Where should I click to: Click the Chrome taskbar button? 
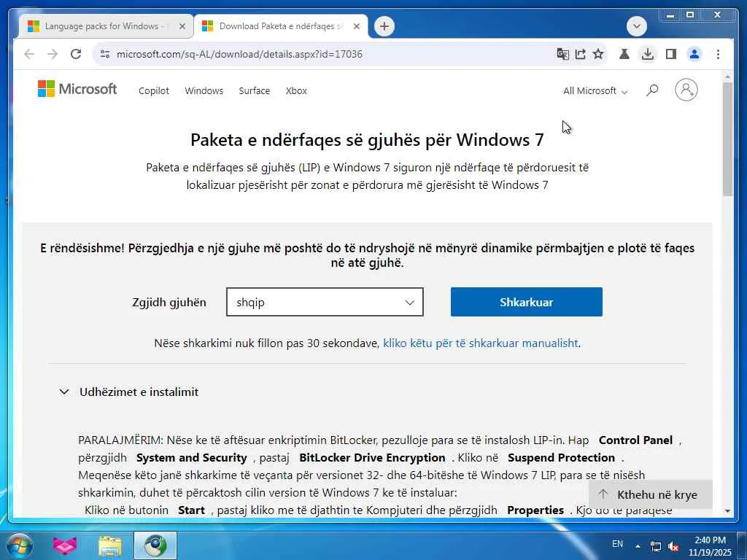tap(155, 545)
